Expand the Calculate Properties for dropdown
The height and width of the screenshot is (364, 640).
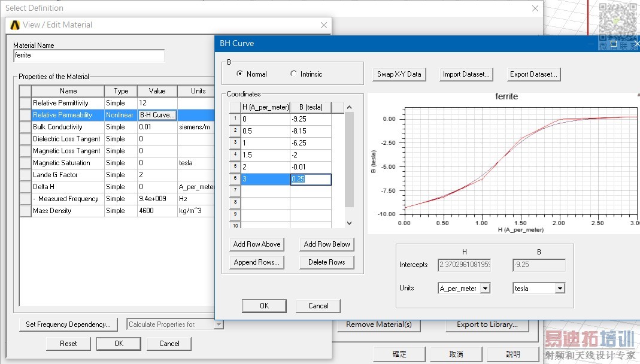tap(219, 324)
